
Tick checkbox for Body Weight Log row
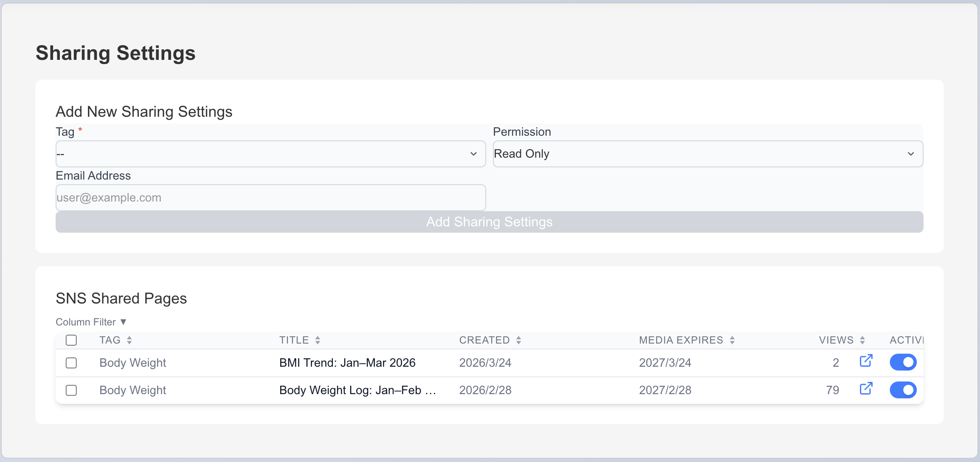click(x=71, y=390)
